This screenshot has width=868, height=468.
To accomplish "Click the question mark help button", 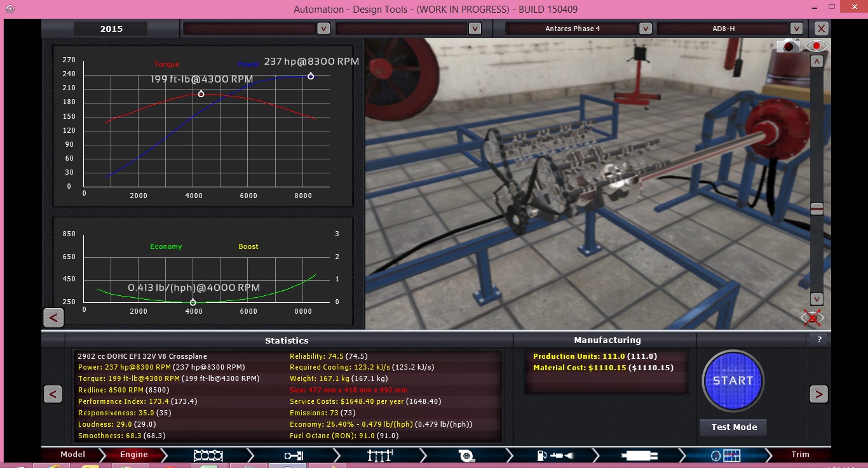I will (x=819, y=340).
